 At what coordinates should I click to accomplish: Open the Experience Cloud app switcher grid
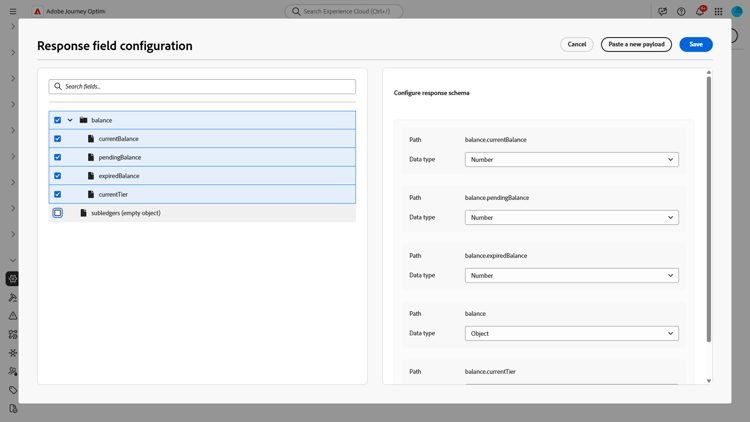(718, 12)
